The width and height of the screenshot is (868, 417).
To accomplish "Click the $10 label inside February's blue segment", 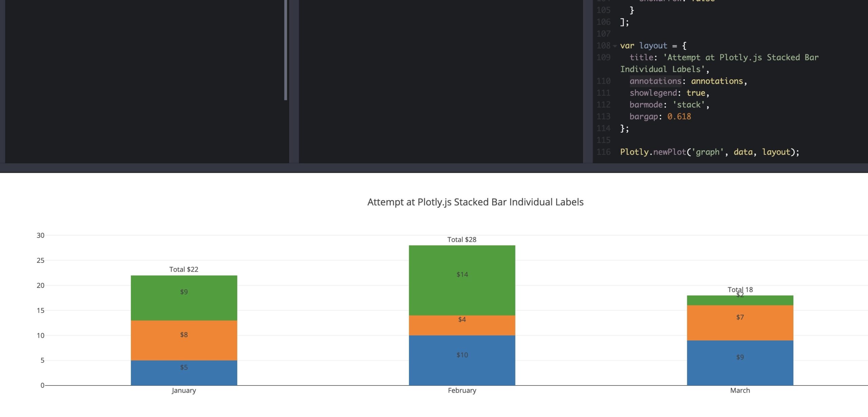I will pos(461,355).
